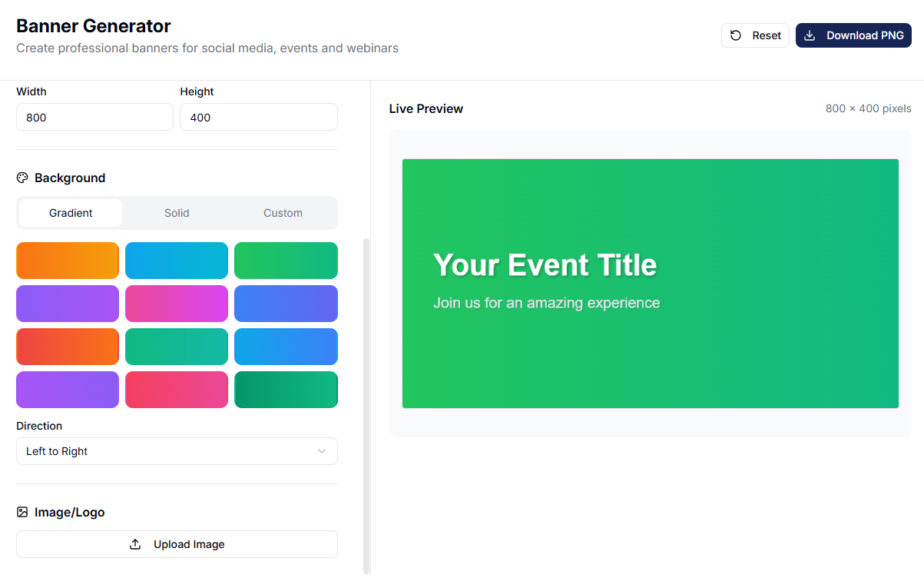Switch to the Gradient background tab
Viewport: 924px width, 588px height.
coord(71,213)
